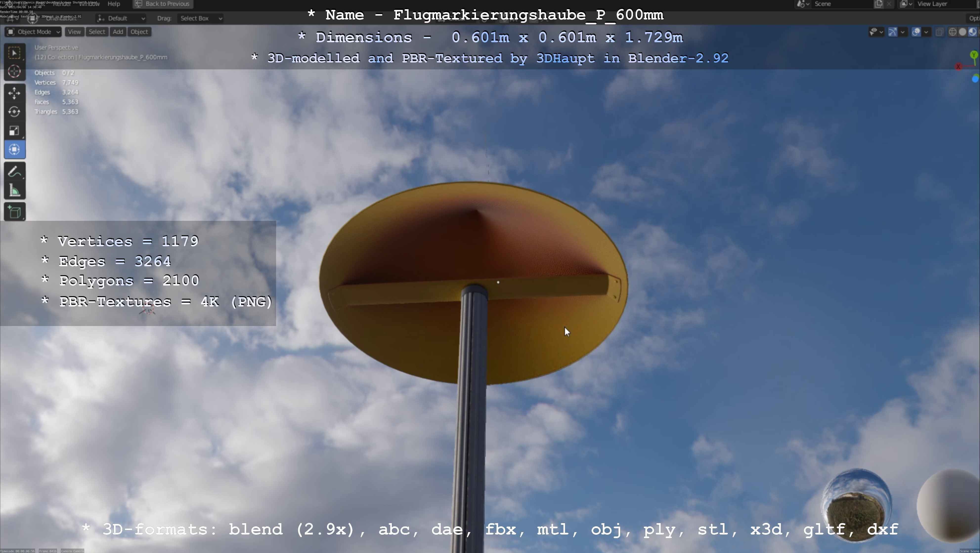Screen dimensions: 980x553
Task: Switch to wireframe viewport shading
Action: click(953, 32)
